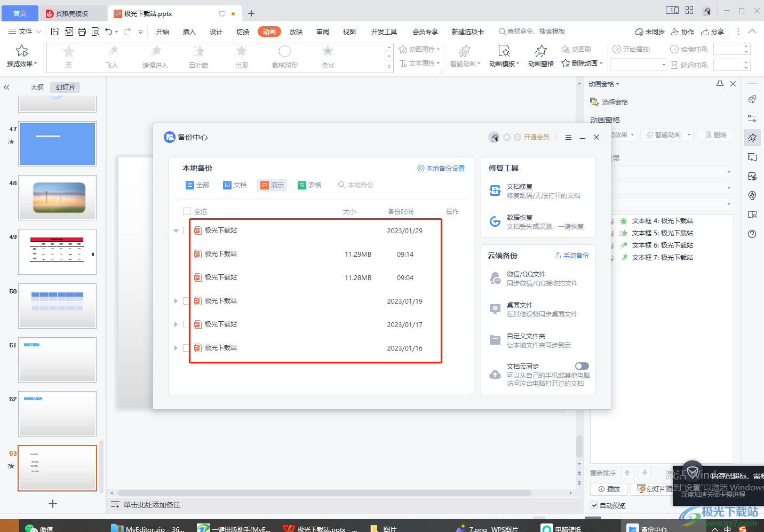The image size is (764, 532).
Task: Expand the animation gallery more arrow
Action: click(389, 67)
